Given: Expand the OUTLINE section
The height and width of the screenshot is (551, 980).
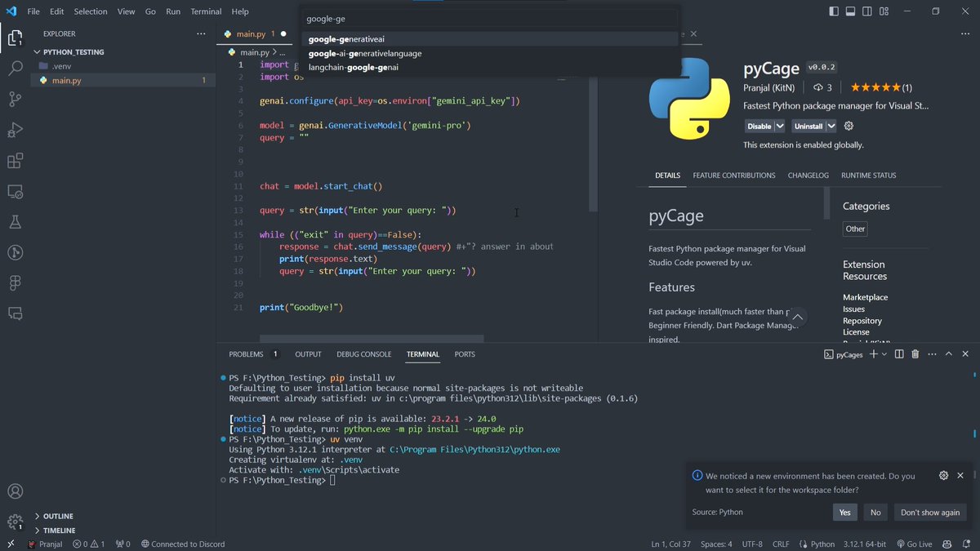Looking at the screenshot, I should click(x=38, y=516).
